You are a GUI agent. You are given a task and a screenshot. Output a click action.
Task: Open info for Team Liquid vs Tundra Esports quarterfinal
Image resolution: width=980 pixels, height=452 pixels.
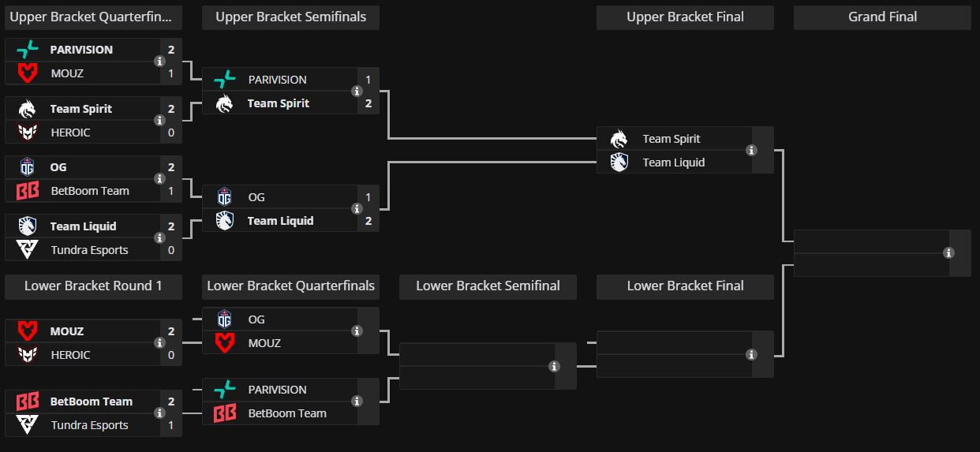(159, 238)
